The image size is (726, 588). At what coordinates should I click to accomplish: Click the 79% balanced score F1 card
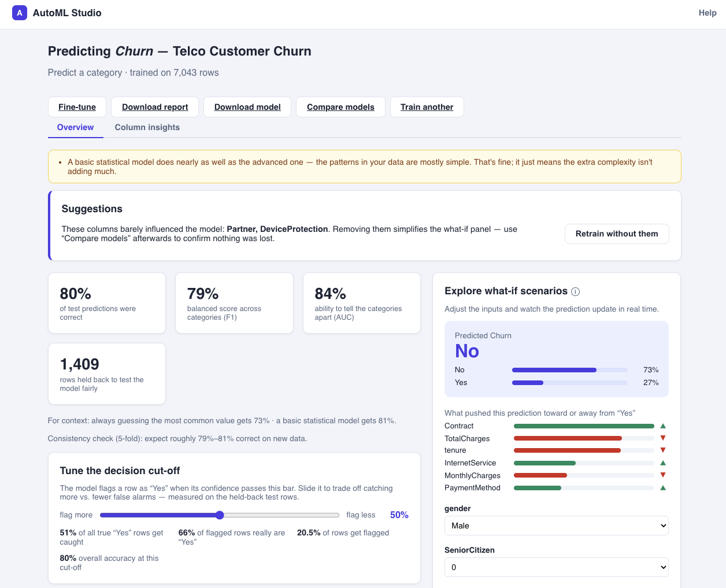(234, 303)
